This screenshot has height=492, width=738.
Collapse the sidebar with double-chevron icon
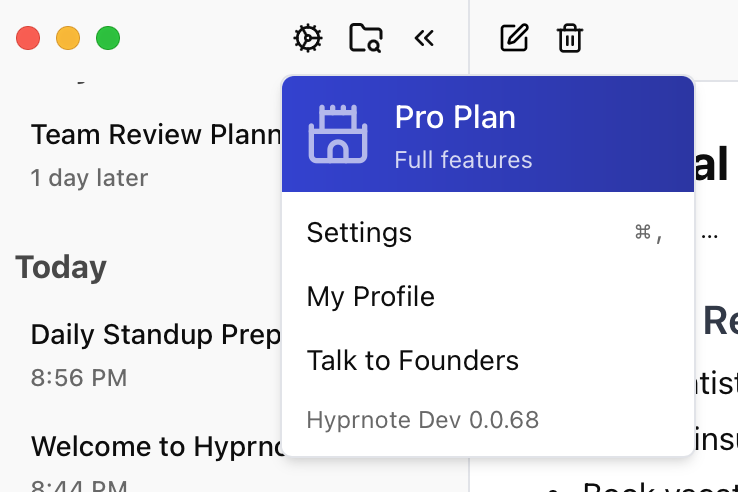pyautogui.click(x=424, y=38)
